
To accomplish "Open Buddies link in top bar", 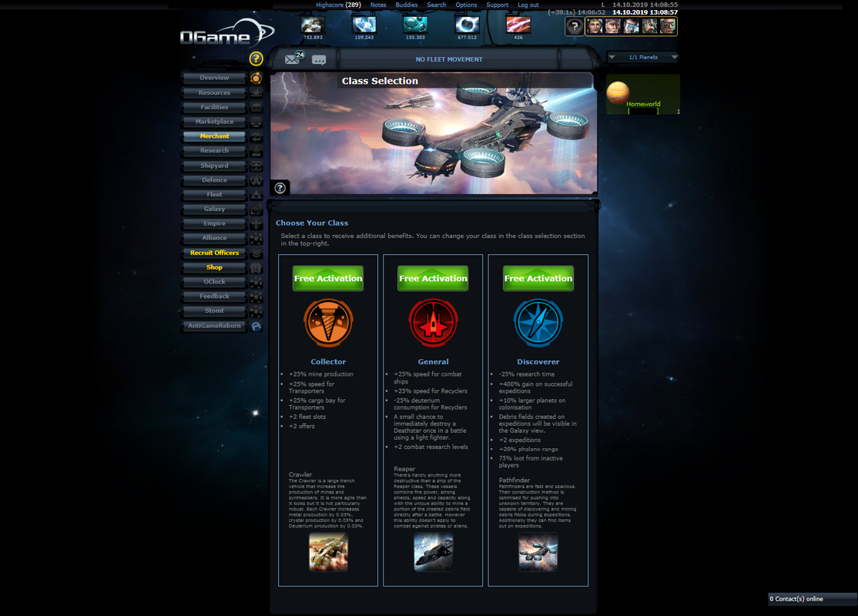I will pyautogui.click(x=407, y=5).
